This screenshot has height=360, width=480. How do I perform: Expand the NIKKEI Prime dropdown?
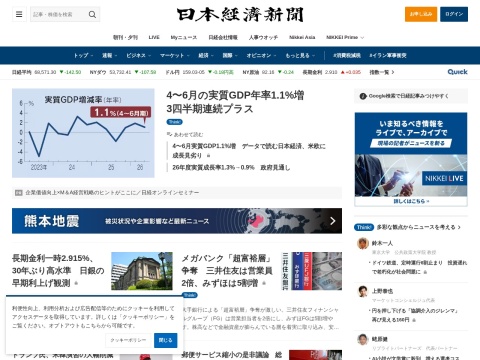pos(345,37)
